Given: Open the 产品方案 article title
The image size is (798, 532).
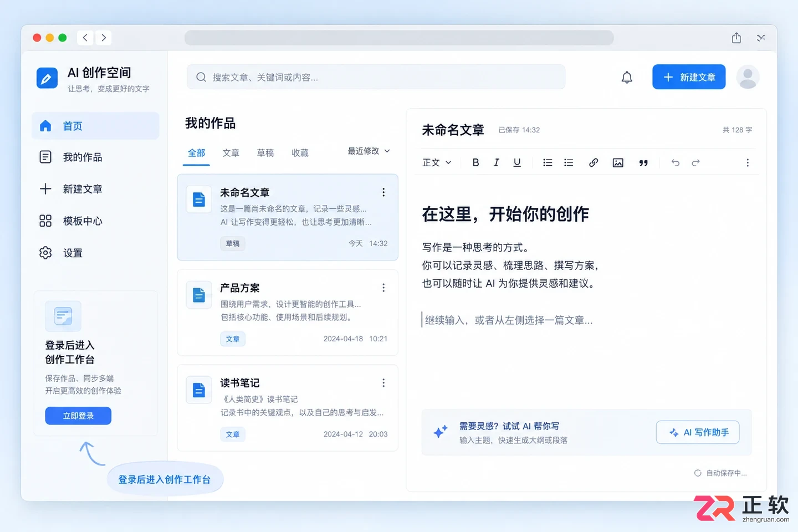Looking at the screenshot, I should coord(239,288).
